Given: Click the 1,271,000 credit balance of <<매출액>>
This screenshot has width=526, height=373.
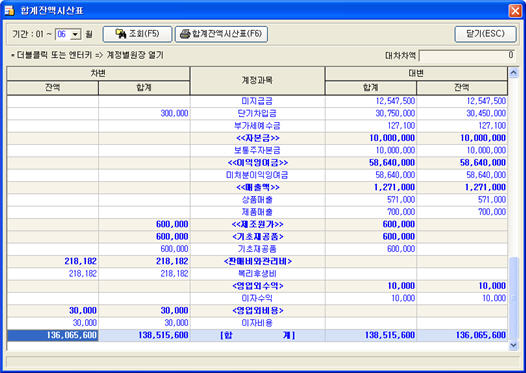Looking at the screenshot, I should 485,187.
